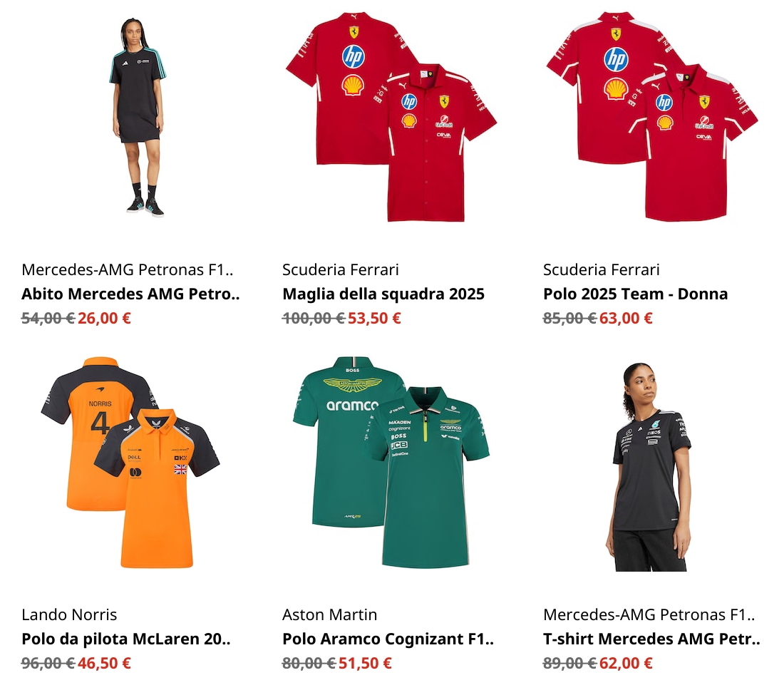Screen dimensions: 784x690
Task: Open the orange McLaren Norris polo image
Action: click(130, 463)
